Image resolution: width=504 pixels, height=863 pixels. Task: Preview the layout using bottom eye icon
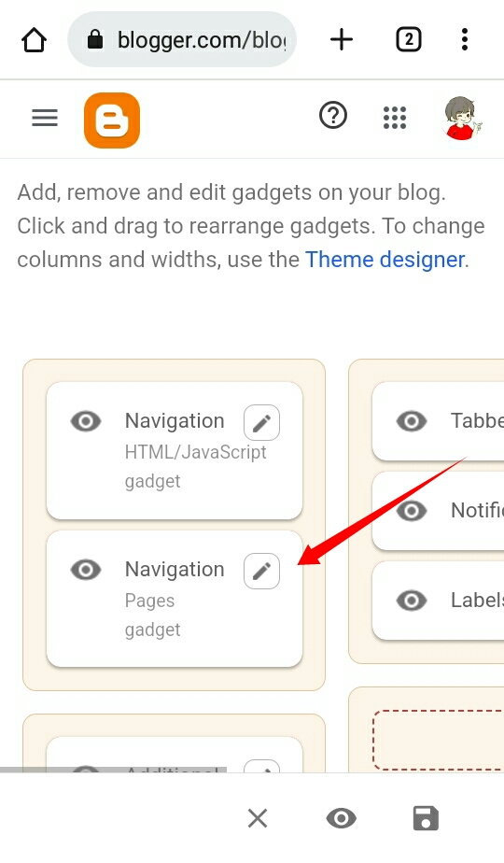[342, 818]
